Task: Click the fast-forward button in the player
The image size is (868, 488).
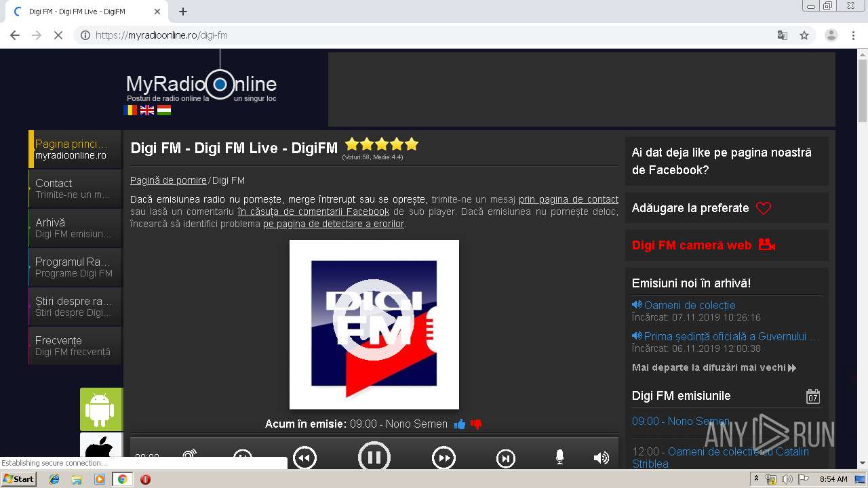Action: [x=443, y=459]
